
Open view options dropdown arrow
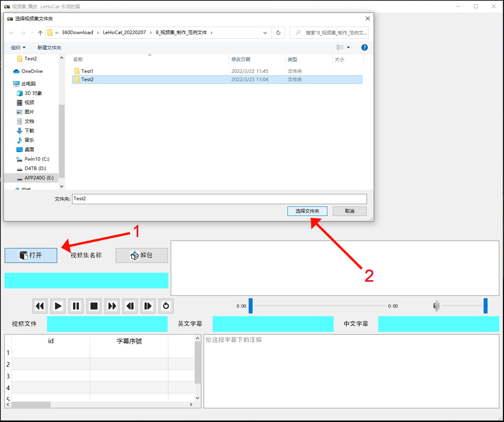349,47
